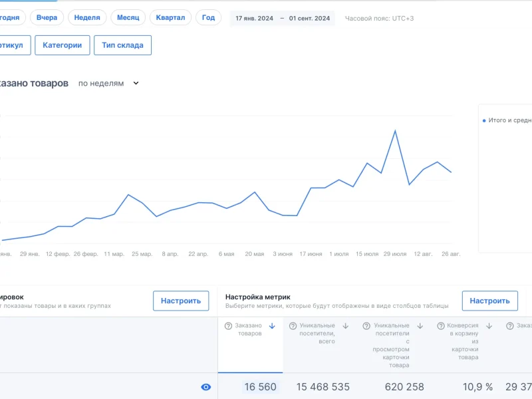
Task: Click help icon beside Уникальные посетители, всего
Action: tap(293, 326)
